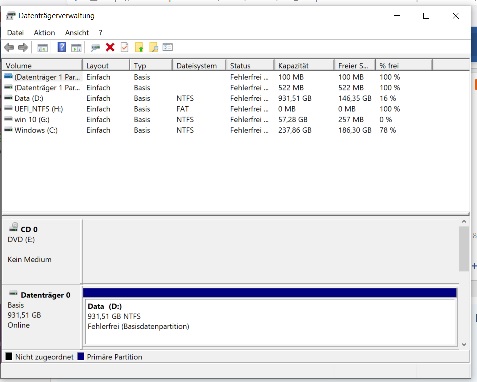477x382 pixels.
Task: Sort by the % frei column header
Action: point(404,66)
